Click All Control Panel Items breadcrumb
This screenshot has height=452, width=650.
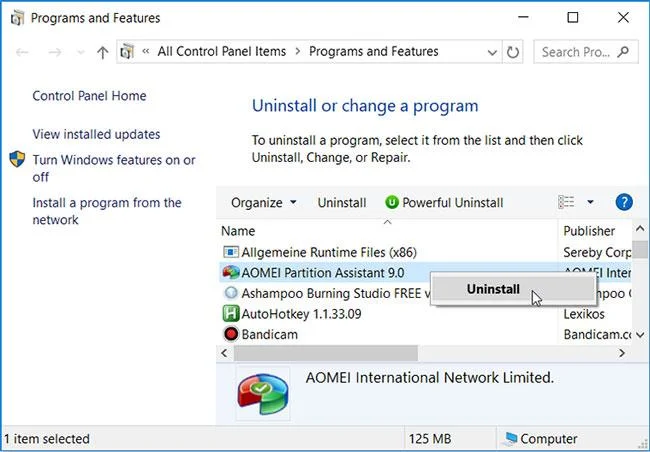(222, 51)
